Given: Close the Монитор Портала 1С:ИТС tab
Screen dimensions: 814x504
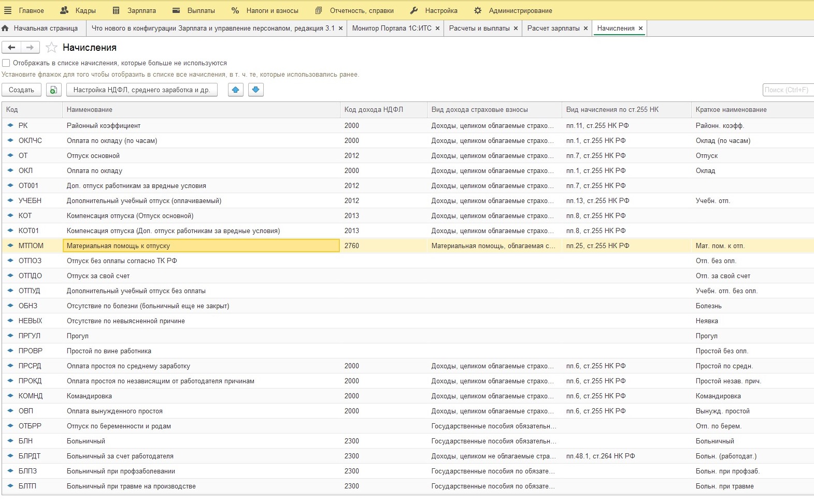Looking at the screenshot, I should pyautogui.click(x=438, y=28).
